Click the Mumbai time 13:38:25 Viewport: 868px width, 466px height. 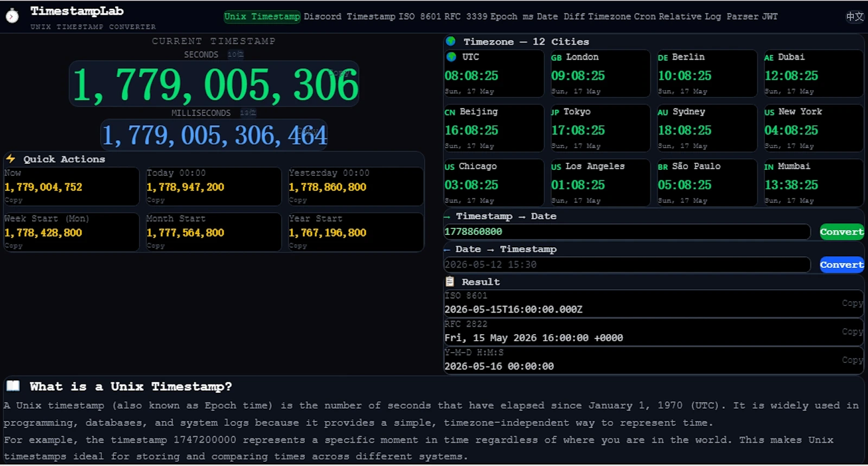coord(792,185)
